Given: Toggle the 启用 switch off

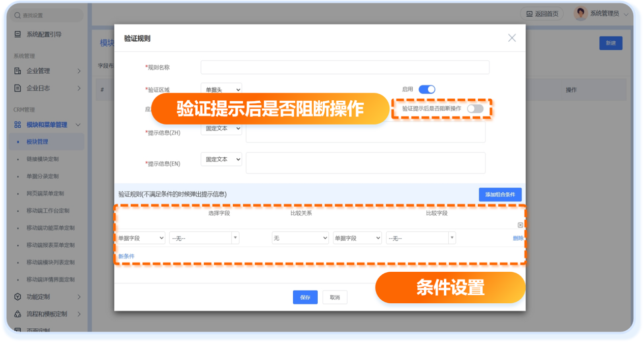Looking at the screenshot, I should coord(426,90).
